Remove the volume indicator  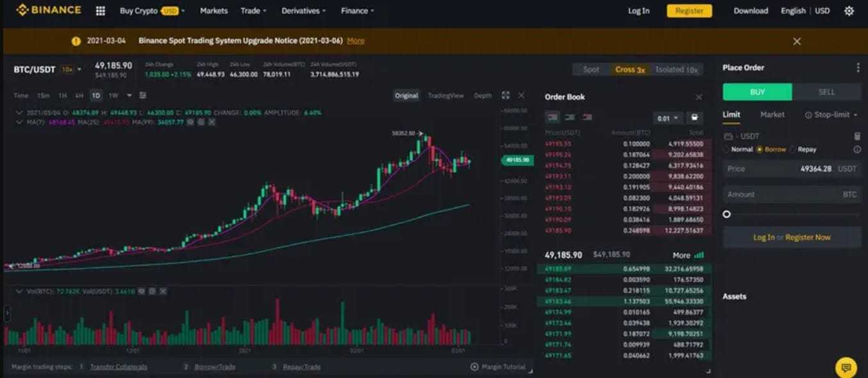click(x=163, y=291)
